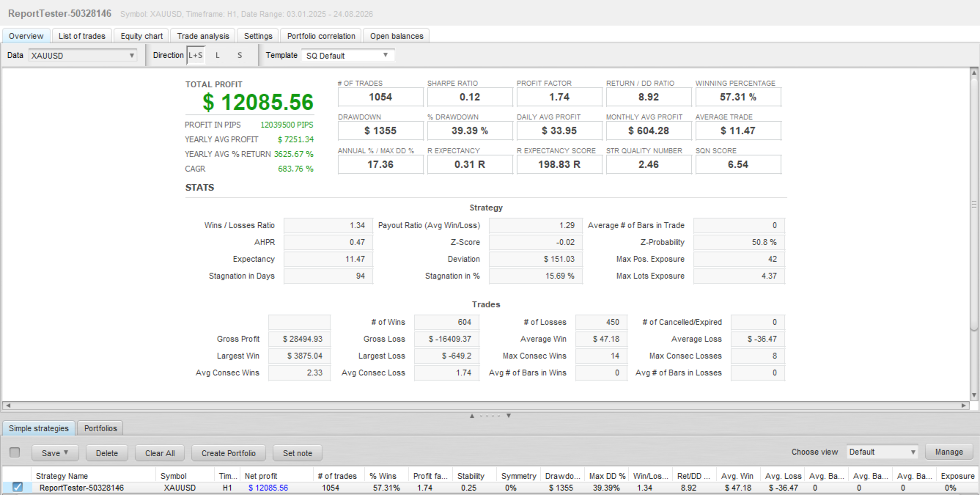The height and width of the screenshot is (495, 980).
Task: Click the panel collapse up arrow on the divider
Action: click(473, 416)
